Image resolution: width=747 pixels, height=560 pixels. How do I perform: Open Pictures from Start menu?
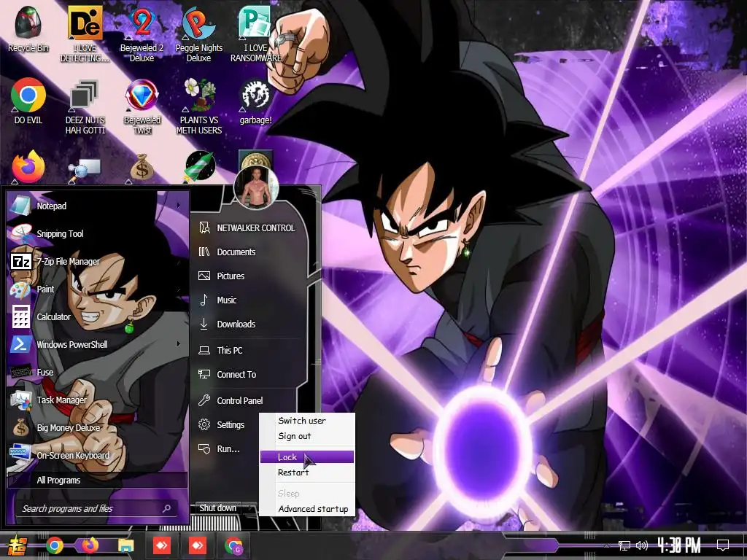pyautogui.click(x=249, y=276)
